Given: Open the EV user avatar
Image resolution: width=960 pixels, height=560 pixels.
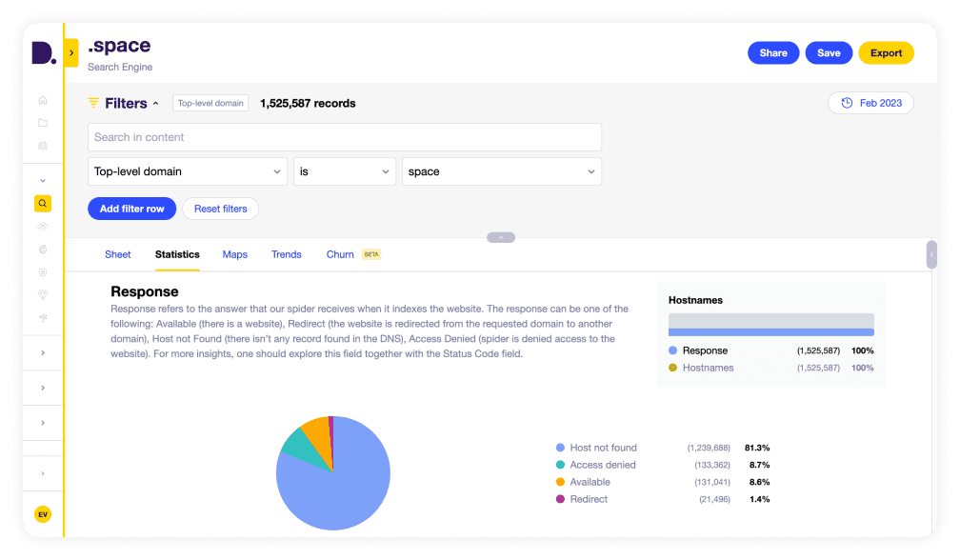Looking at the screenshot, I should coord(43,514).
